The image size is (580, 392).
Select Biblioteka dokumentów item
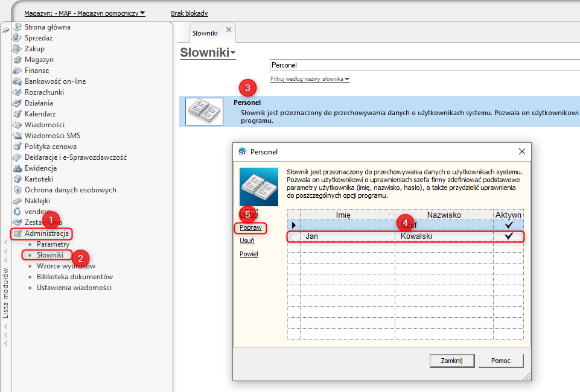(75, 277)
